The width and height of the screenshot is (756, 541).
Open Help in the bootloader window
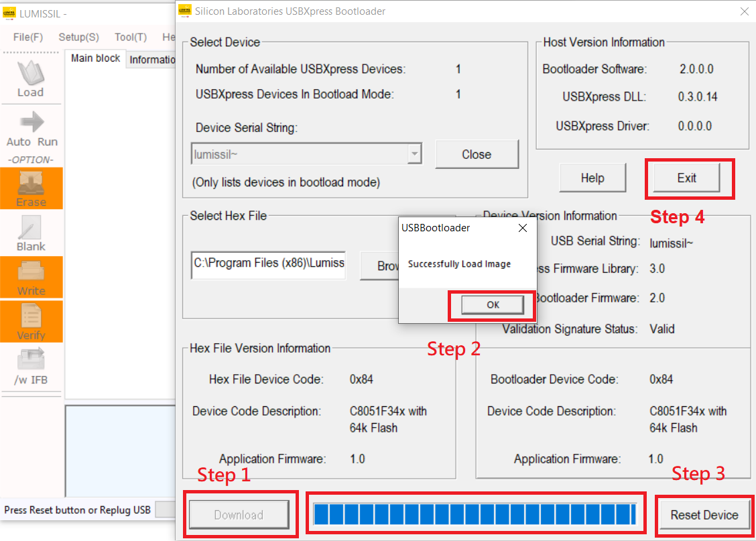[592, 178]
